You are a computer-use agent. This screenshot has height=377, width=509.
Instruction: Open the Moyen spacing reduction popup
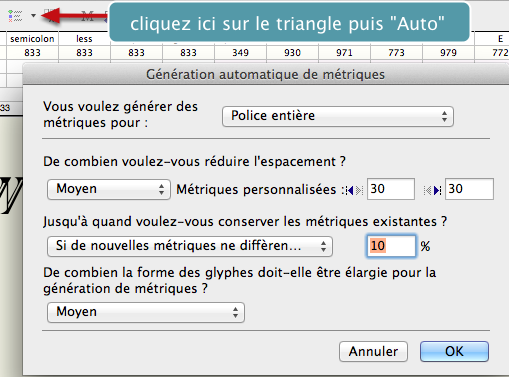[109, 189]
